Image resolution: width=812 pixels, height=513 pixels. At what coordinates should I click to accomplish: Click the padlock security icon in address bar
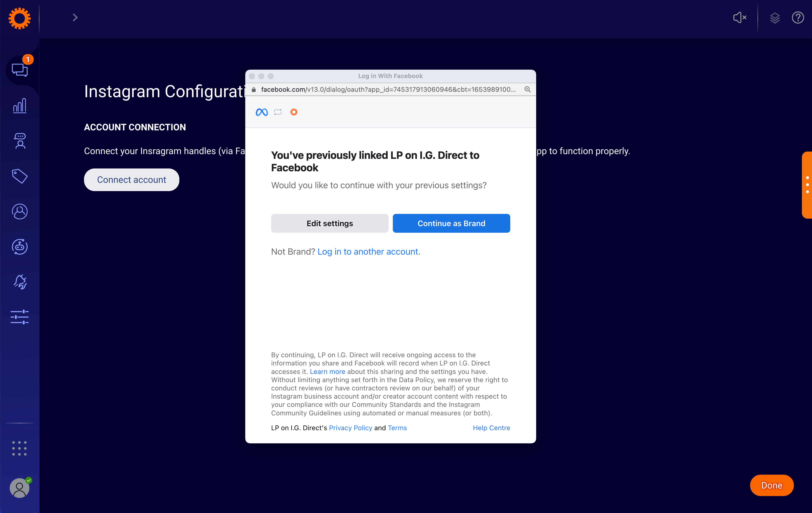254,89
